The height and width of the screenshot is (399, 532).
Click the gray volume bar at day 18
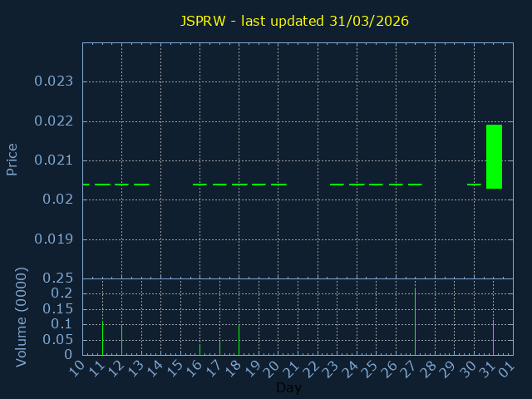239,339
